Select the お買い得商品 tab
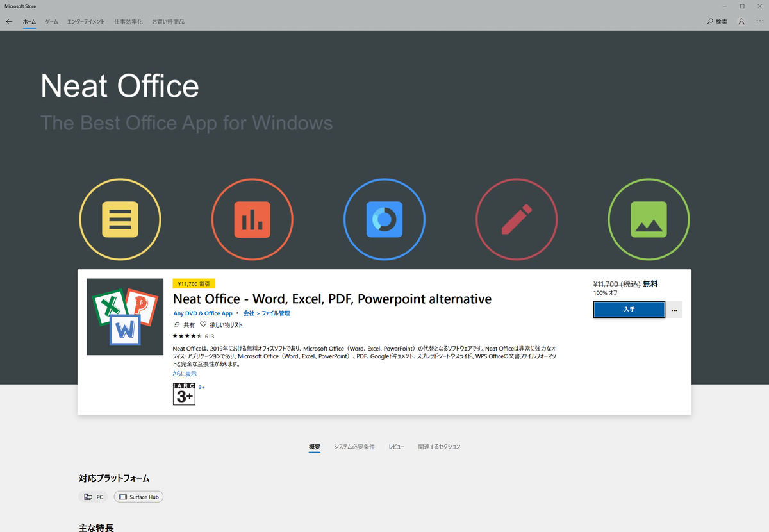 tap(168, 22)
